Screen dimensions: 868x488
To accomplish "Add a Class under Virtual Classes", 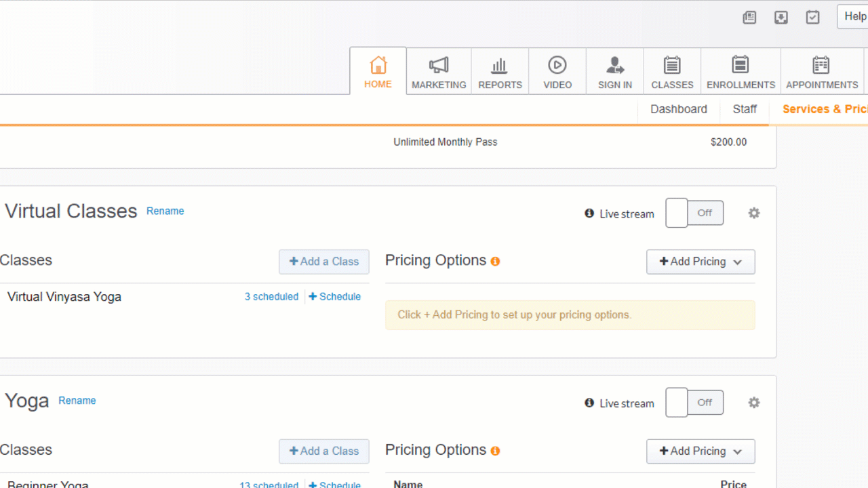I will pyautogui.click(x=324, y=262).
